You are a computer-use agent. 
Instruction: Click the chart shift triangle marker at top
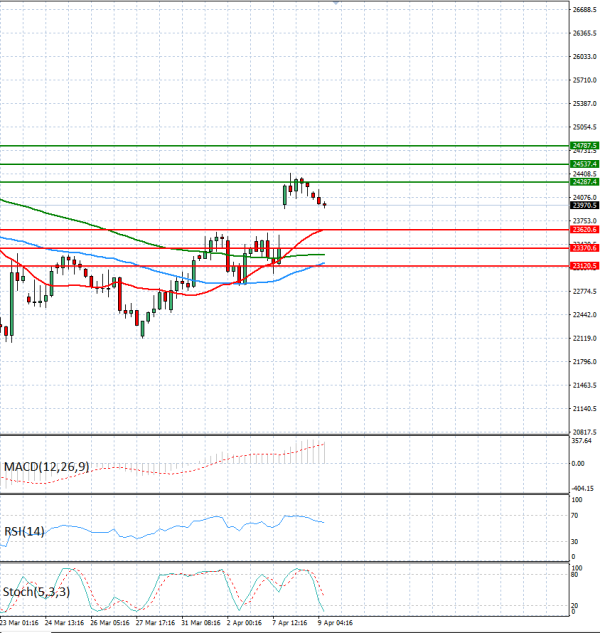tap(336, 4)
